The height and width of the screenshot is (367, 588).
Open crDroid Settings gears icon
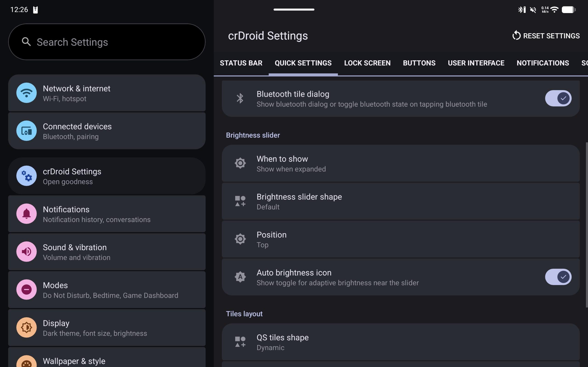pos(26,176)
